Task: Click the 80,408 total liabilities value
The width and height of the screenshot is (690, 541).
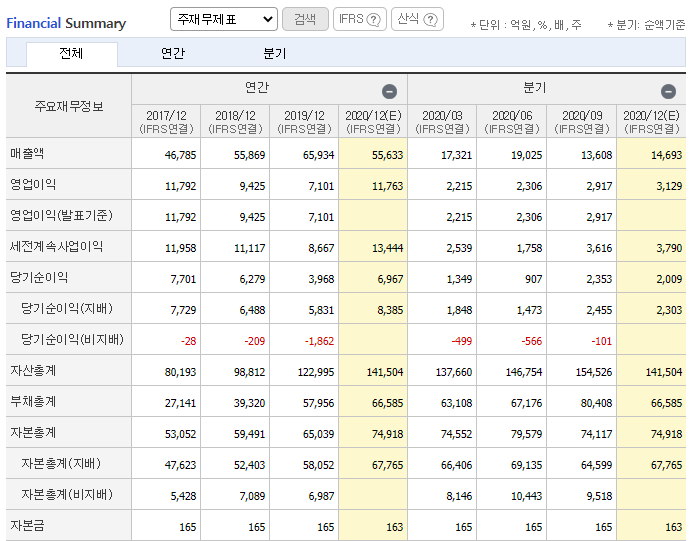Action: click(x=597, y=403)
